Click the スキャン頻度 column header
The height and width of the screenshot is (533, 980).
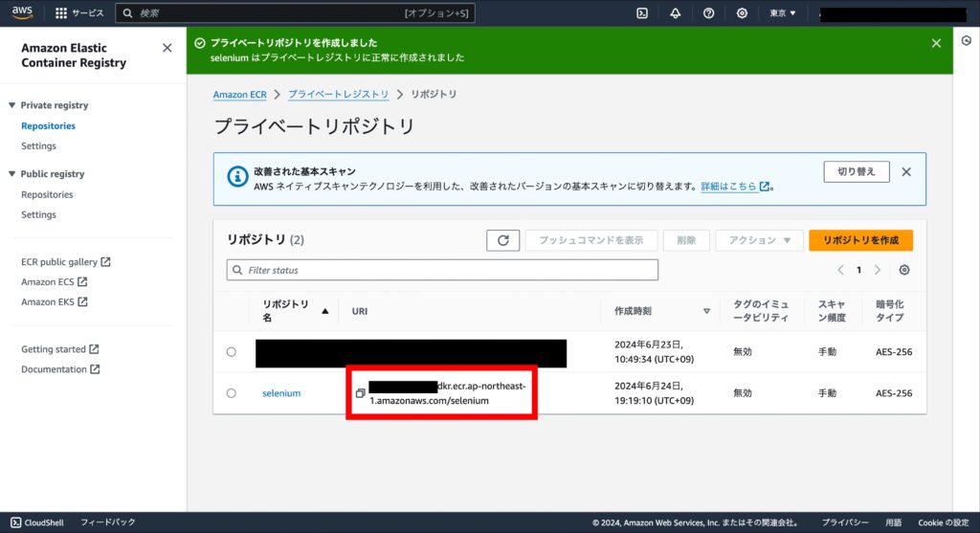coord(832,311)
